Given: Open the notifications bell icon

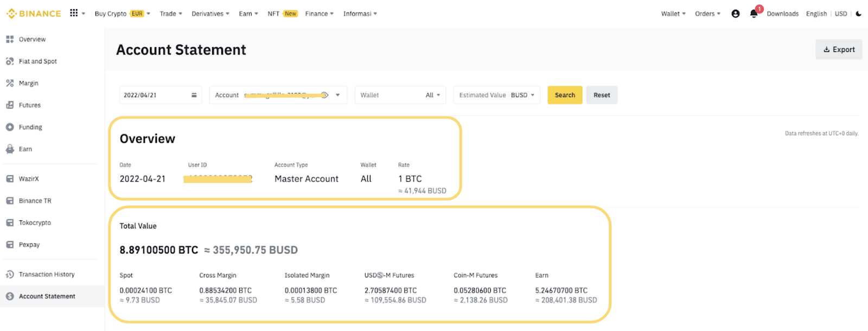Looking at the screenshot, I should (754, 14).
